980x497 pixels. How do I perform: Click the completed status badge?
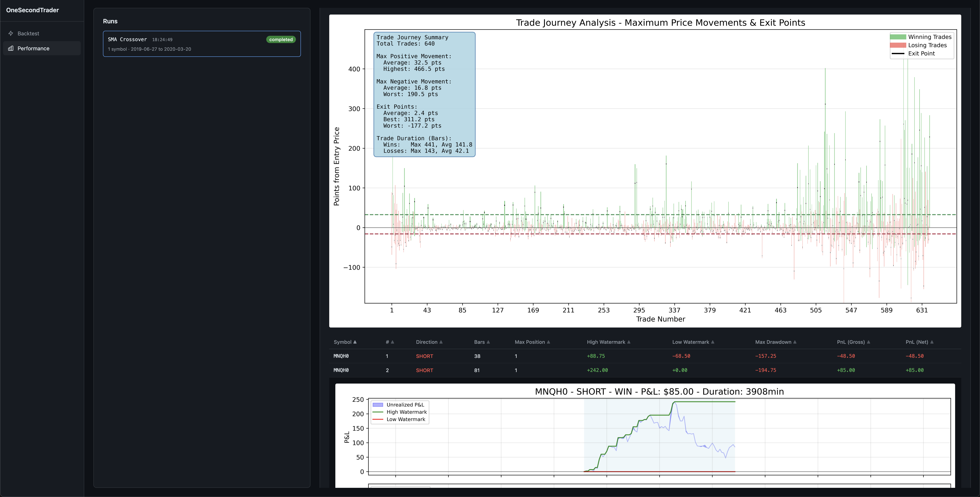(x=281, y=40)
